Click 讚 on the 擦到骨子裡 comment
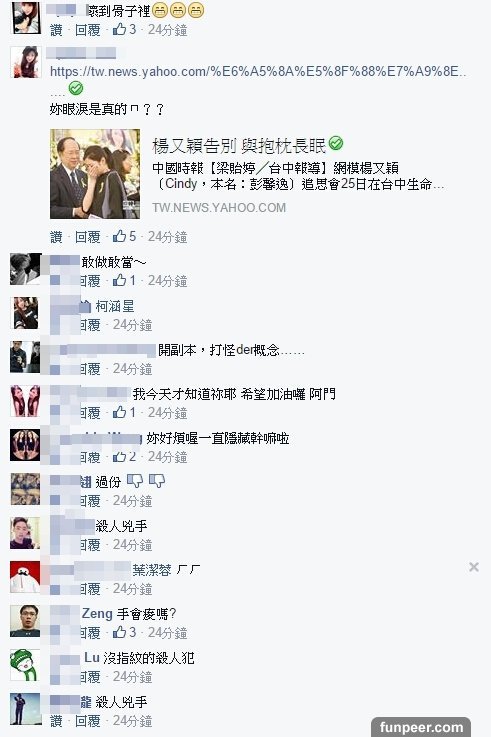 click(x=56, y=30)
